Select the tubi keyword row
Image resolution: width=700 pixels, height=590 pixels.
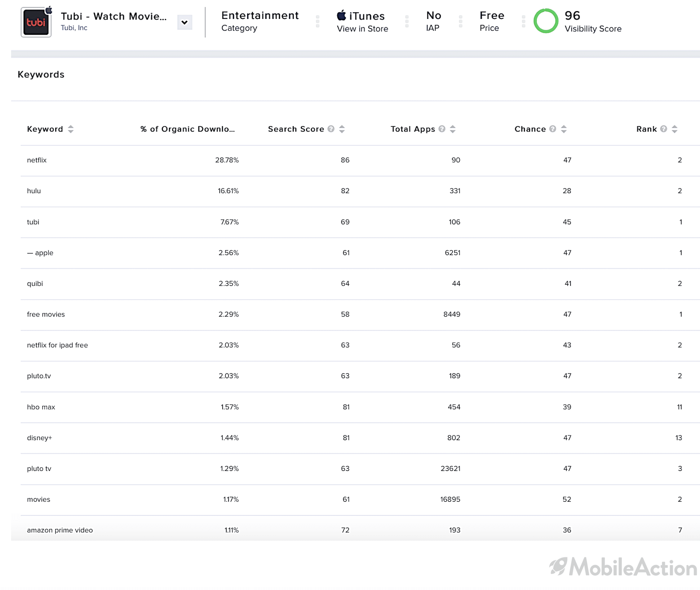[x=360, y=222]
